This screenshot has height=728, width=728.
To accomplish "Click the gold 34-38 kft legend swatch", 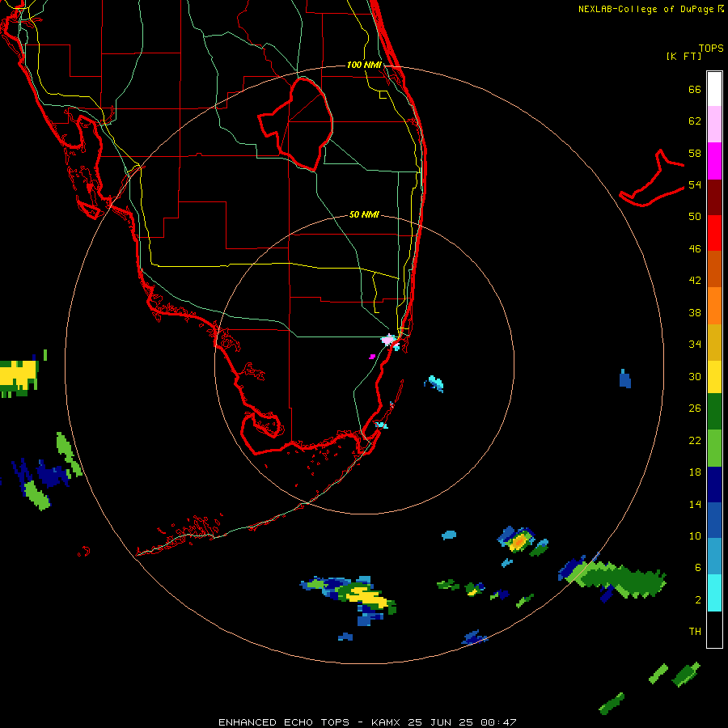I will [714, 342].
